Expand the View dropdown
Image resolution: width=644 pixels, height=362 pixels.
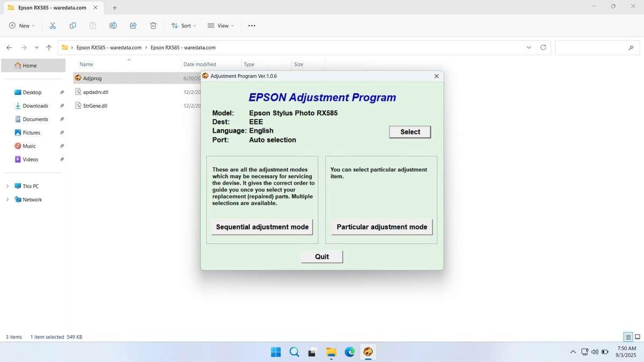click(220, 25)
